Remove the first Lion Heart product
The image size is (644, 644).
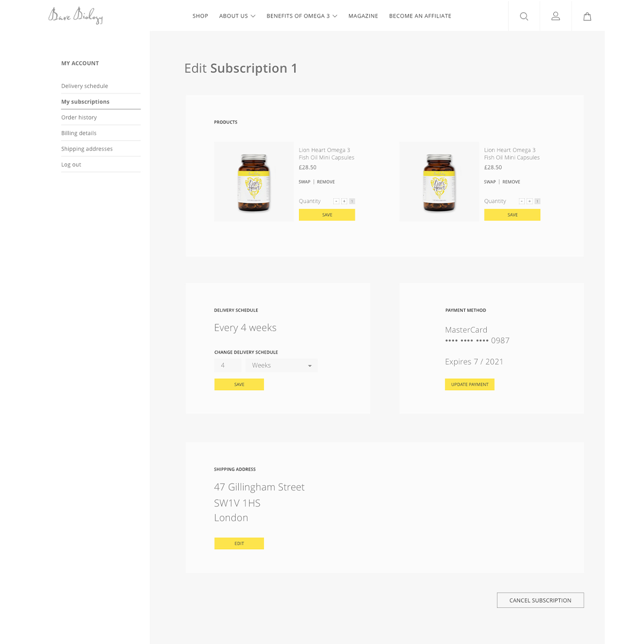click(326, 182)
